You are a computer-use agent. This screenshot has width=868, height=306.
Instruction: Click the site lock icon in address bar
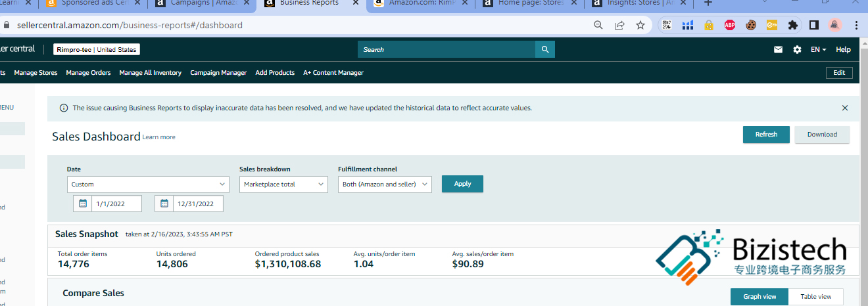(7, 26)
